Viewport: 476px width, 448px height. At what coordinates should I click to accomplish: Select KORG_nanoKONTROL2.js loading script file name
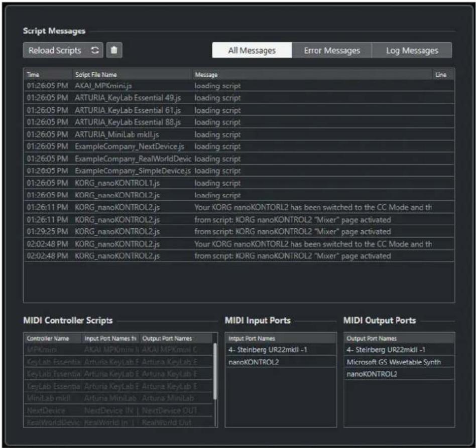[117, 195]
